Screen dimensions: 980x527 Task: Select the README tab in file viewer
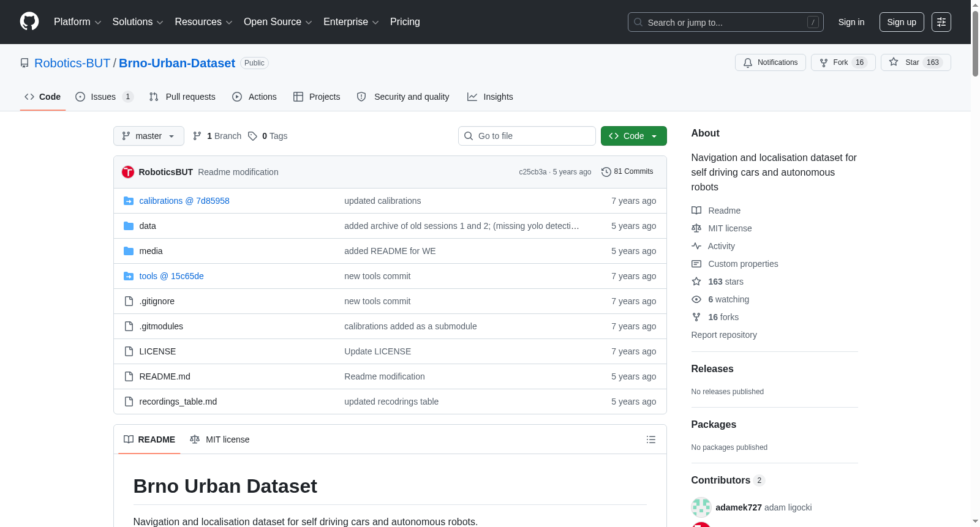click(x=149, y=439)
